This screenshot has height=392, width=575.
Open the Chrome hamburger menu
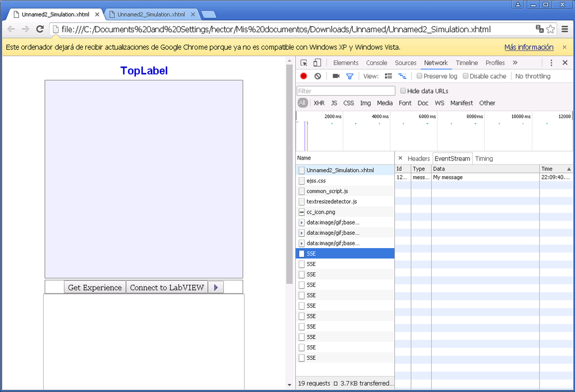(565, 29)
